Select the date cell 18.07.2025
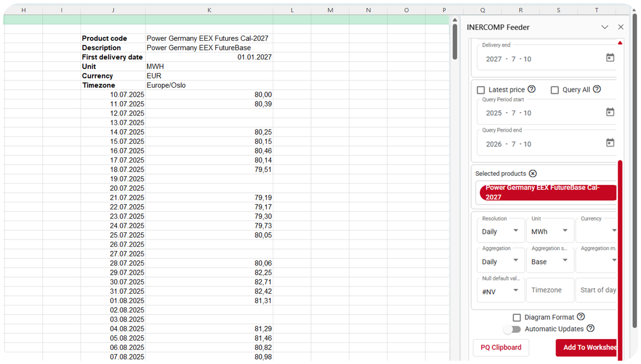Screen dimensions: 641x364 (x=113, y=169)
